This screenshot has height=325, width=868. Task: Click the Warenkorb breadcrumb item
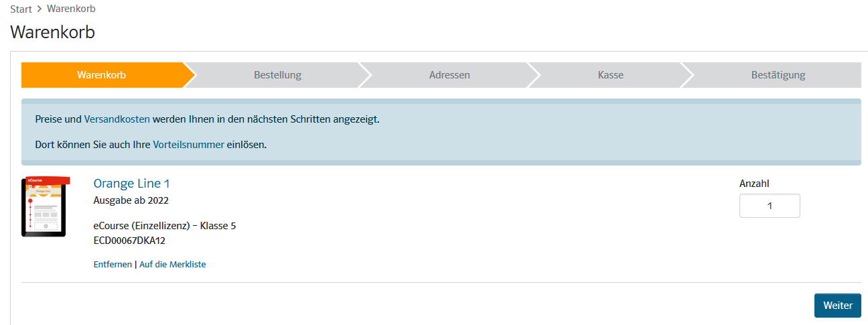(x=71, y=9)
